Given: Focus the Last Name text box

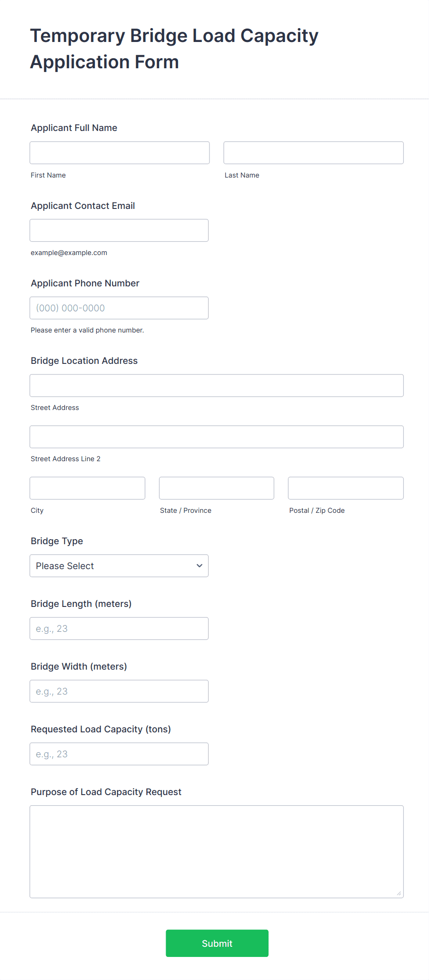Looking at the screenshot, I should coord(313,153).
